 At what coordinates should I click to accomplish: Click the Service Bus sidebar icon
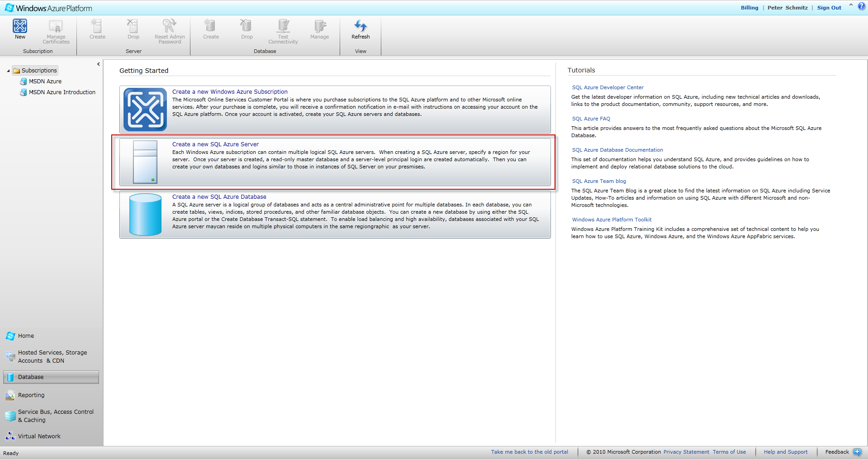(x=10, y=416)
